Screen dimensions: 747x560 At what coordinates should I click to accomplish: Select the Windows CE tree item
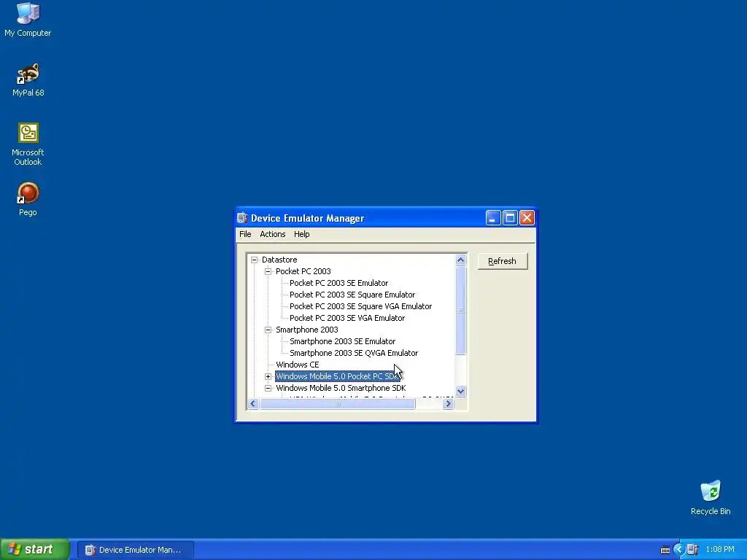pyautogui.click(x=298, y=365)
